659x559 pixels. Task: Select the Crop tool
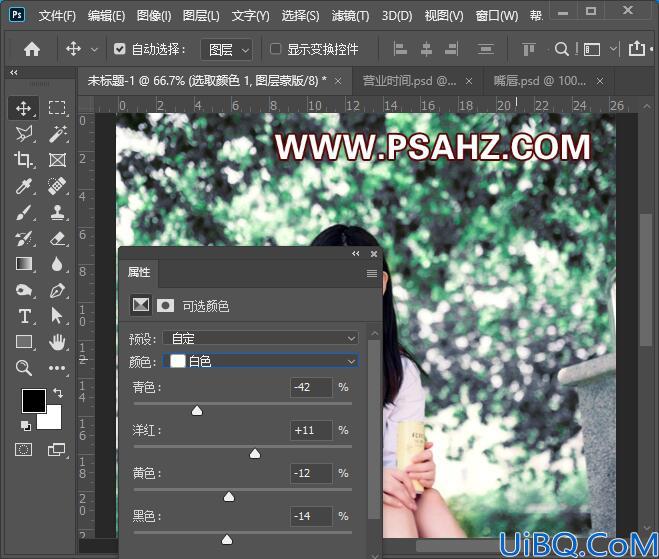(24, 160)
